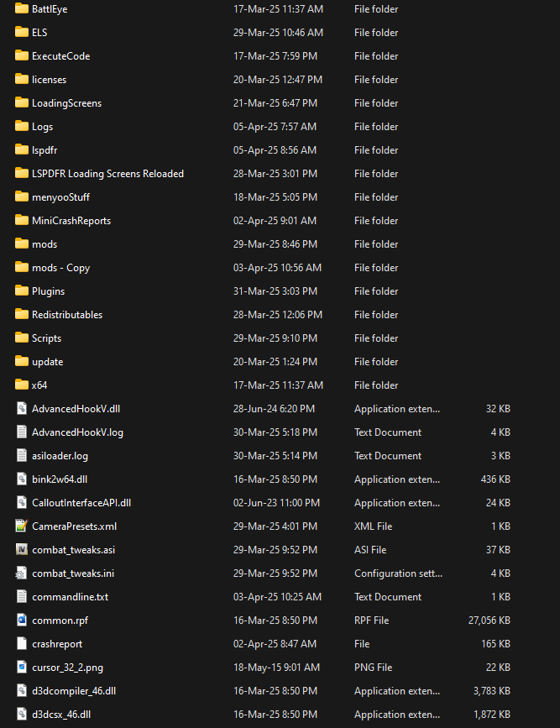
Task: Select the mods - Copy folder icon
Action: click(x=21, y=267)
